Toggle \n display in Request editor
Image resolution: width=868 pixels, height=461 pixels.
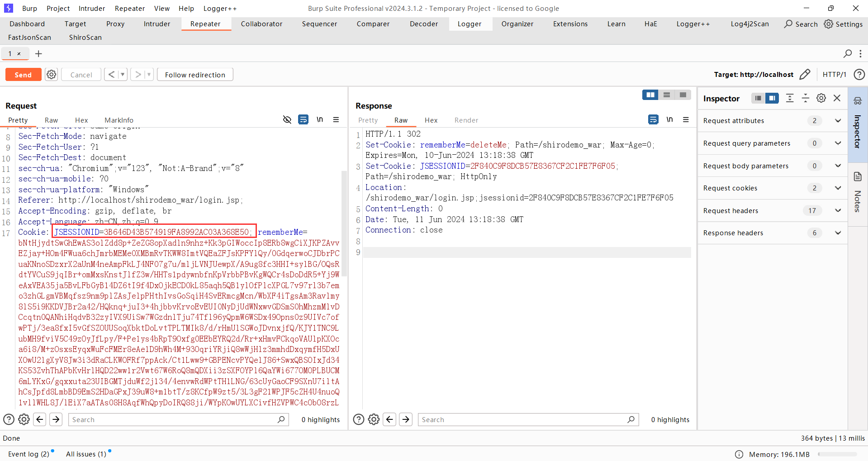point(320,119)
